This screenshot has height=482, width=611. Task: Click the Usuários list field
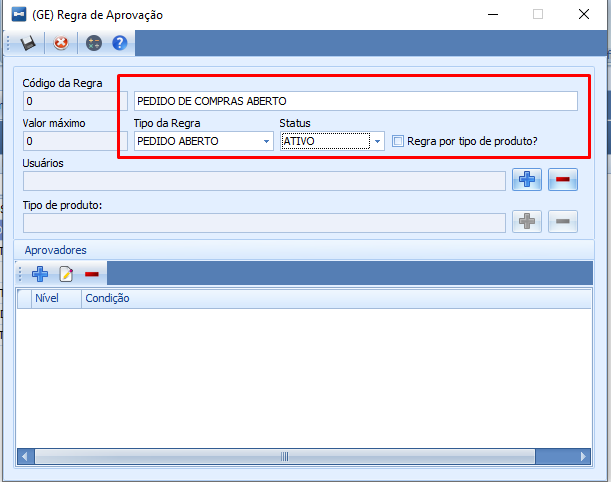264,181
